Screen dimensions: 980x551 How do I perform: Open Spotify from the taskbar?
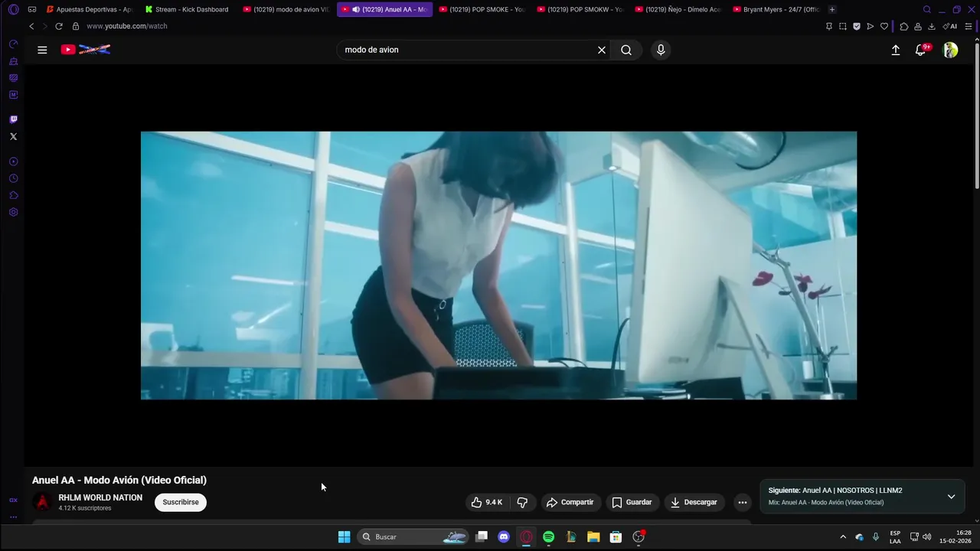point(548,536)
